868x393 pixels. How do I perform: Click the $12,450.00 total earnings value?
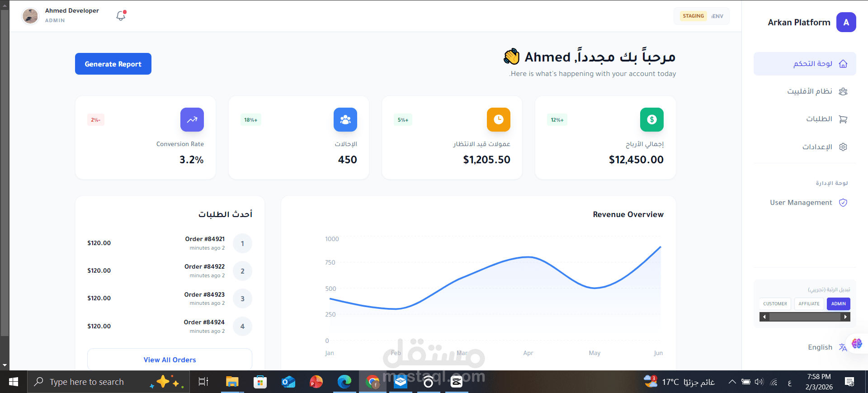pos(636,160)
